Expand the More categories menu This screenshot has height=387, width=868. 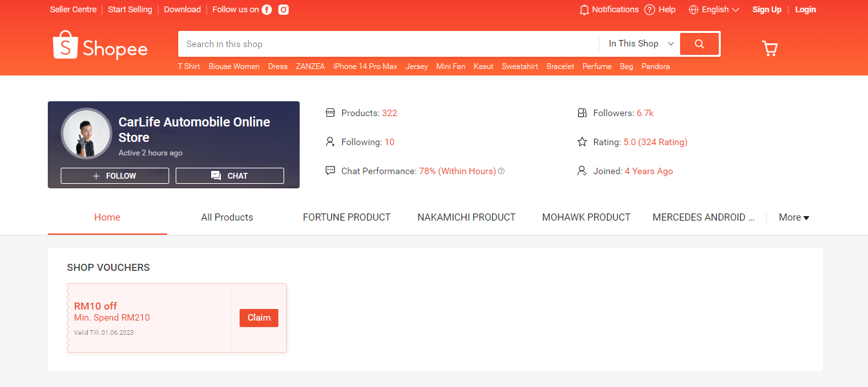[x=794, y=217]
